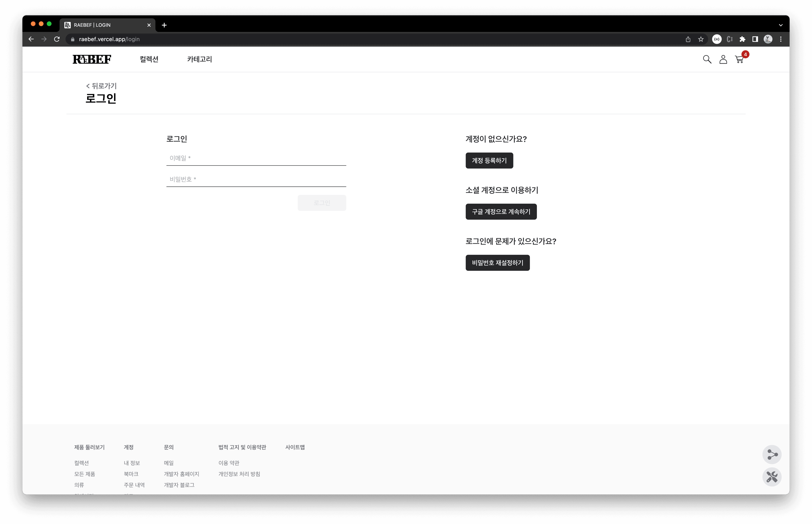Image resolution: width=812 pixels, height=524 pixels.
Task: Click the address bar URL
Action: (x=109, y=39)
